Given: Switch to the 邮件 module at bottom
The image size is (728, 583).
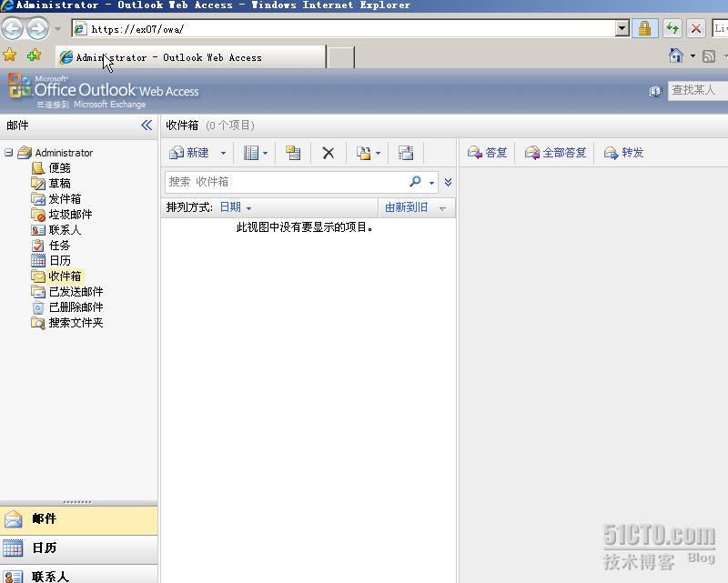Looking at the screenshot, I should [78, 519].
